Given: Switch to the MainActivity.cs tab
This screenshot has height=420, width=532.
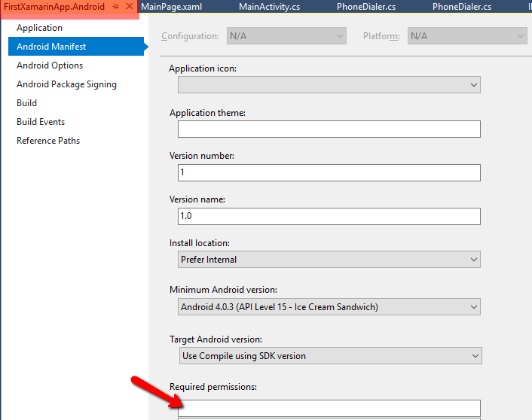Looking at the screenshot, I should click(x=269, y=7).
